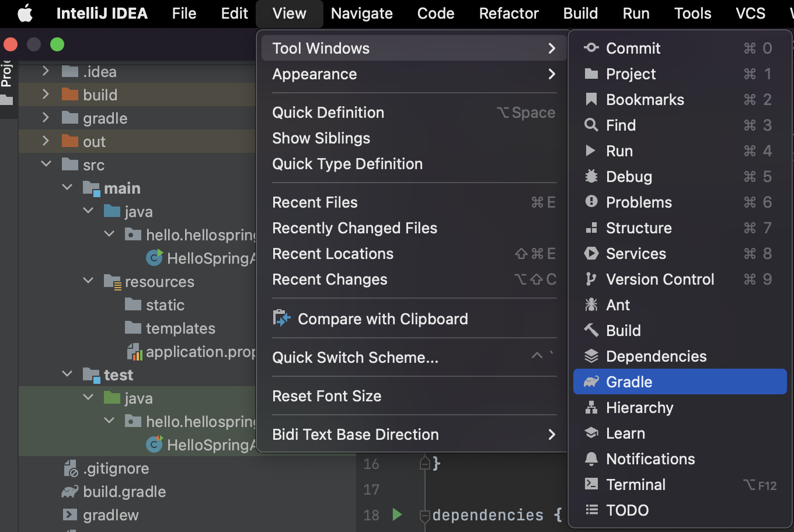
Task: Collapse the src folder tree
Action: 46,165
